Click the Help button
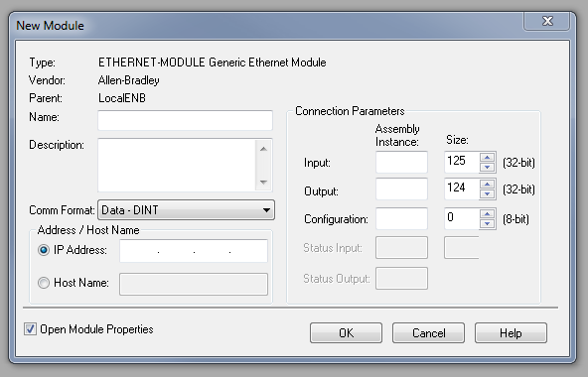Viewport: 588px width, 377px height. pos(511,332)
